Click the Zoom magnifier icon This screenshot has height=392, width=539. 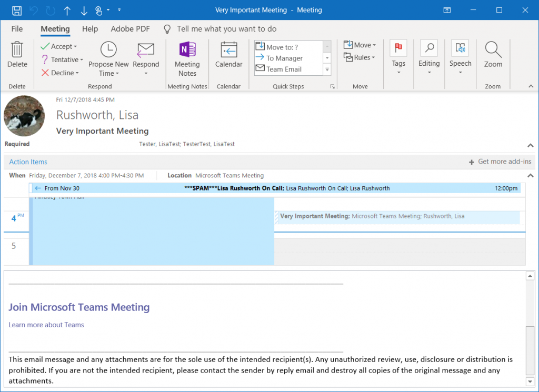coord(493,50)
